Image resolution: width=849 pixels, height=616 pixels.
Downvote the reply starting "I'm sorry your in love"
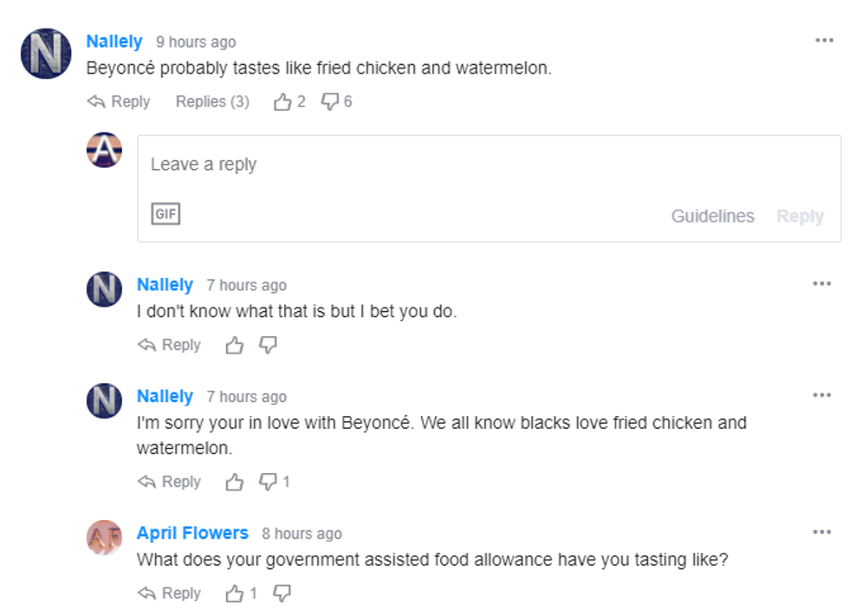[269, 482]
